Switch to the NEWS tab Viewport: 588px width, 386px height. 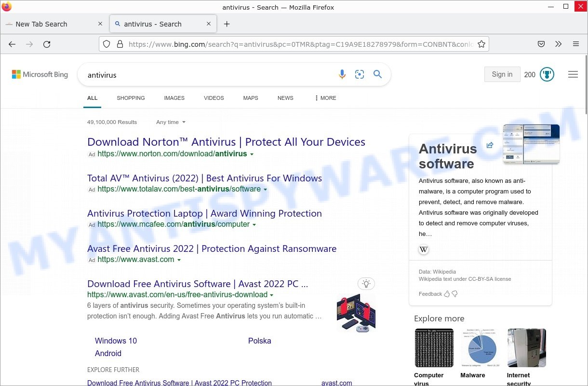coord(285,98)
